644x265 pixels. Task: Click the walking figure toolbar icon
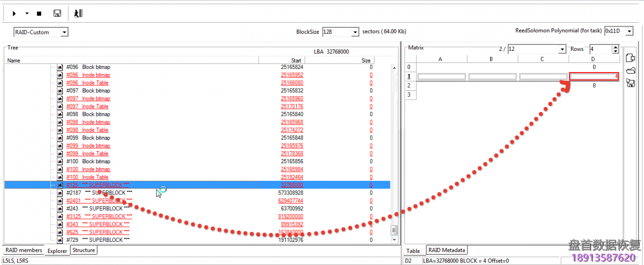point(78,14)
